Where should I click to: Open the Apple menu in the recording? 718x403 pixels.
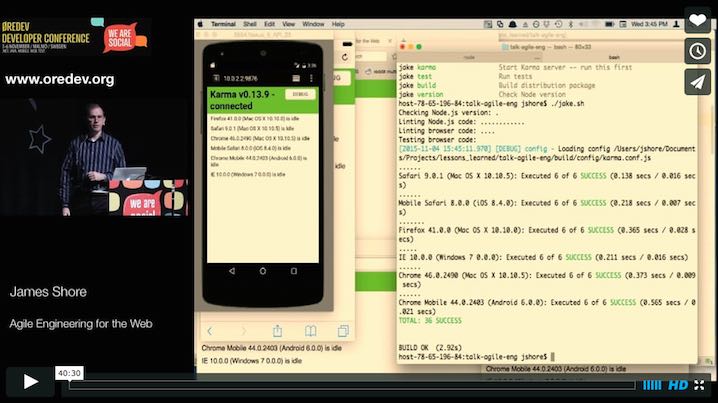tap(200, 24)
